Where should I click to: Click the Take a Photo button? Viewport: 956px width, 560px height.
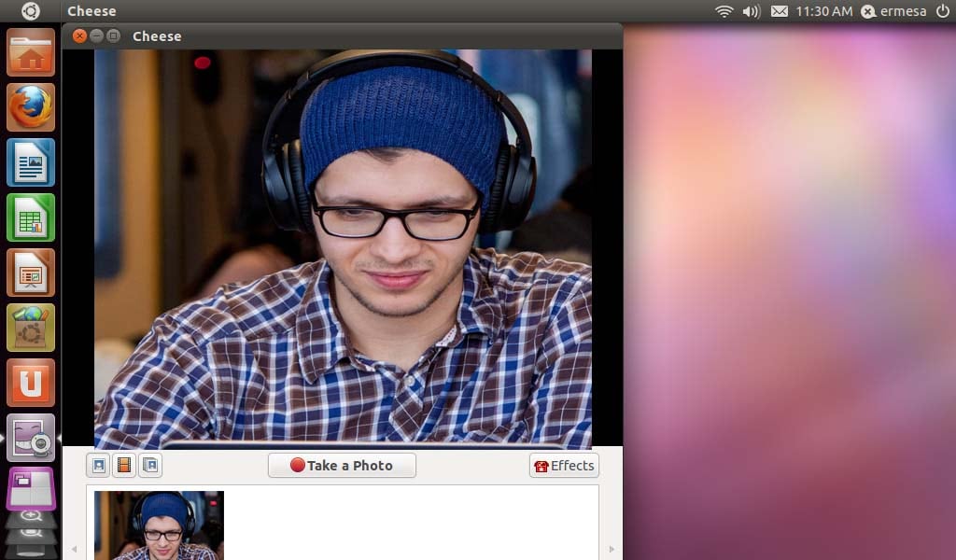coord(342,466)
